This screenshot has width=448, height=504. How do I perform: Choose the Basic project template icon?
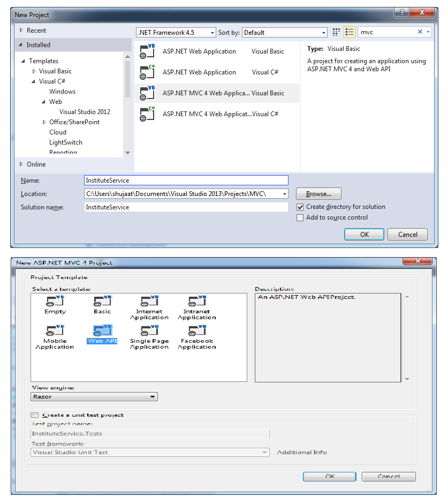click(x=102, y=302)
